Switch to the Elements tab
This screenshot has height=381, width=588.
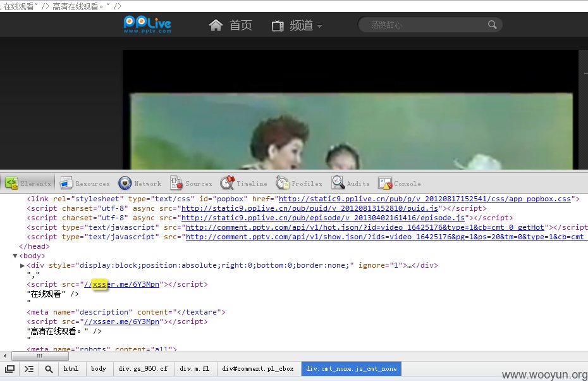pyautogui.click(x=28, y=184)
